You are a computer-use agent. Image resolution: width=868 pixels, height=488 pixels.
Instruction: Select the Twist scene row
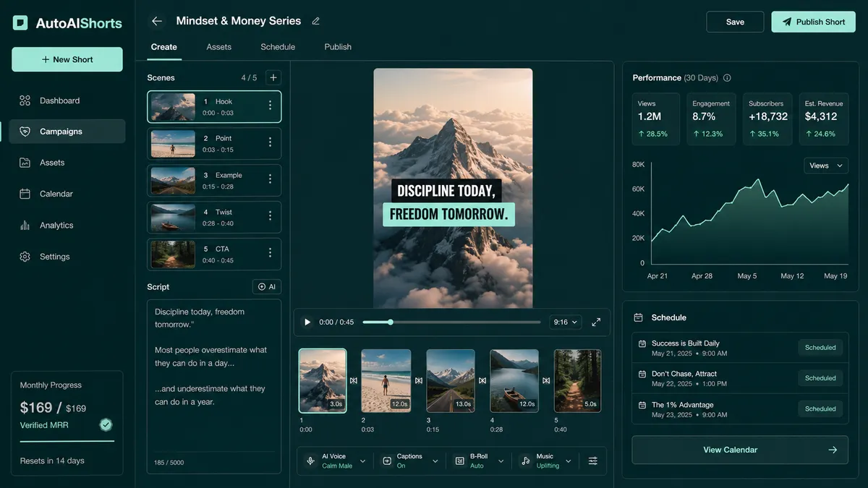click(214, 217)
